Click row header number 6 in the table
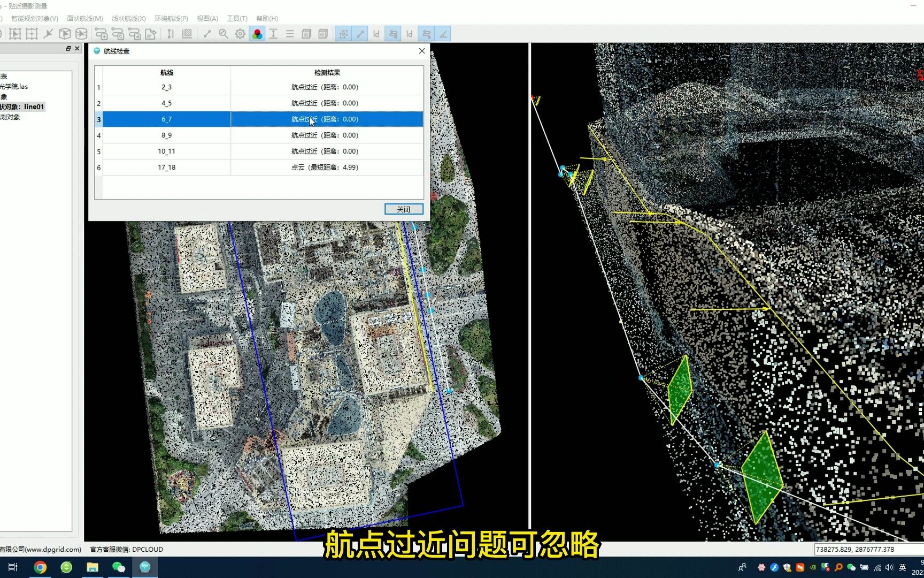 [x=98, y=168]
